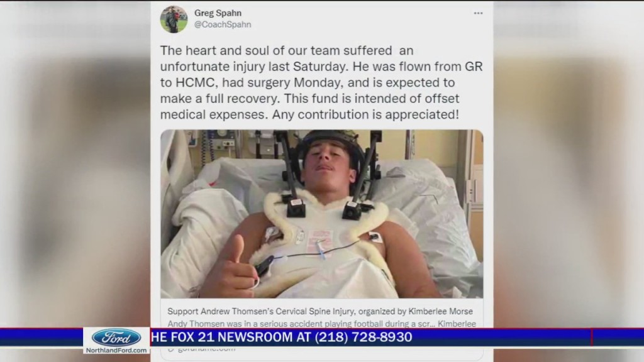Click 'Any contribution is appreciated!' sentence

point(365,114)
